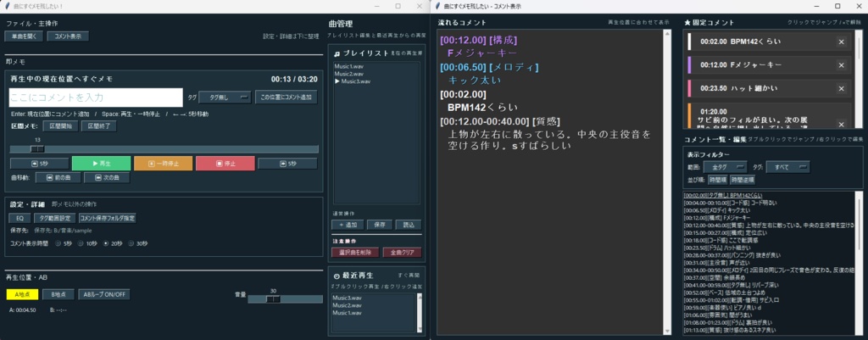Remove pinned comment ハット細かい with its X
Image resolution: width=868 pixels, height=340 pixels.
(x=841, y=88)
